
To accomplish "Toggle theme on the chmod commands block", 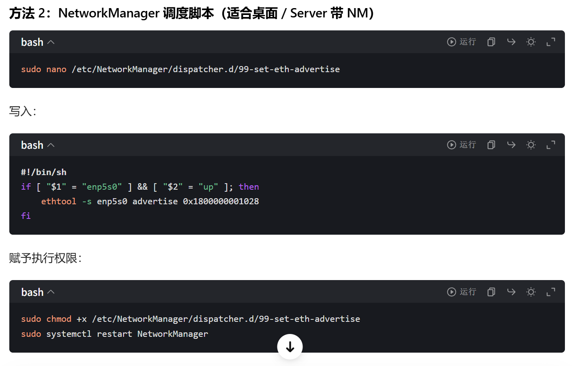I will pos(531,292).
